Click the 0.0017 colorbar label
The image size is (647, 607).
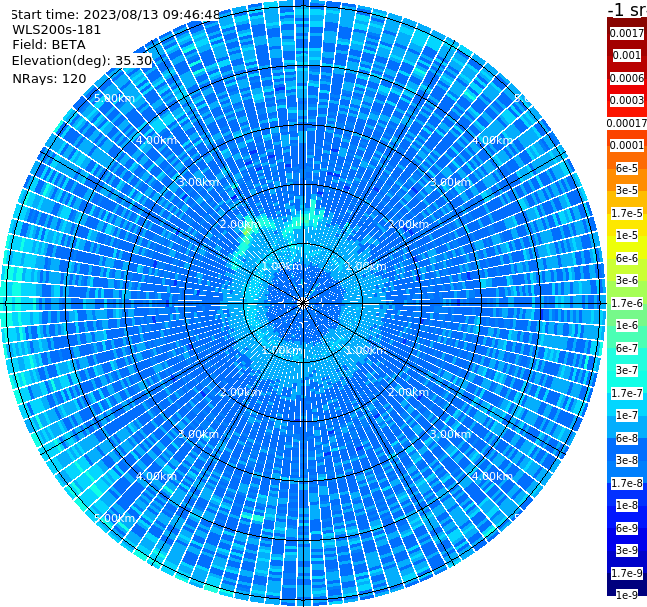point(627,33)
